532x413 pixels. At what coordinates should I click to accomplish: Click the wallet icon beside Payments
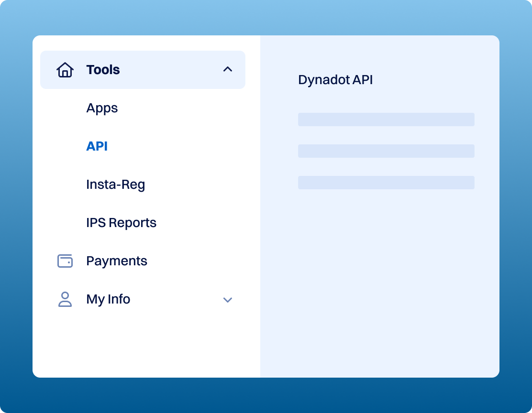click(65, 261)
